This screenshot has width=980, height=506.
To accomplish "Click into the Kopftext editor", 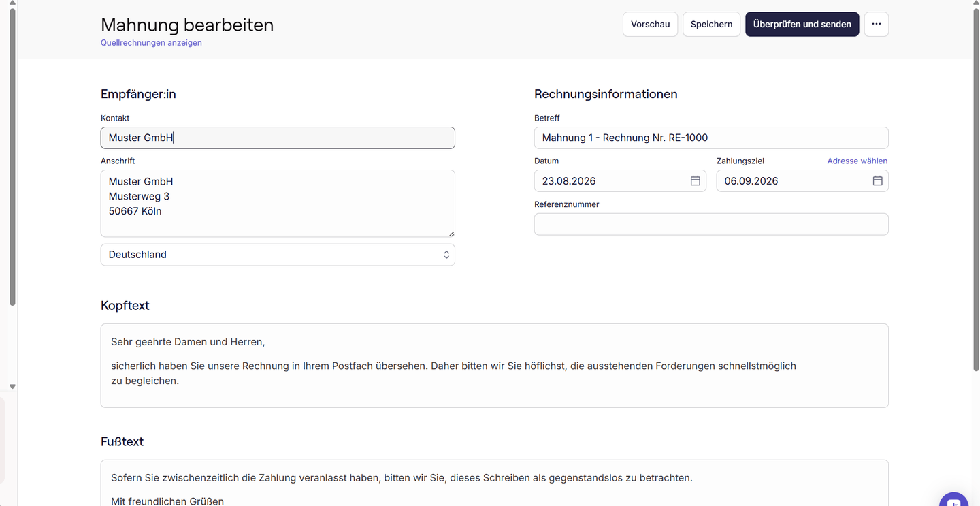I will (x=495, y=366).
